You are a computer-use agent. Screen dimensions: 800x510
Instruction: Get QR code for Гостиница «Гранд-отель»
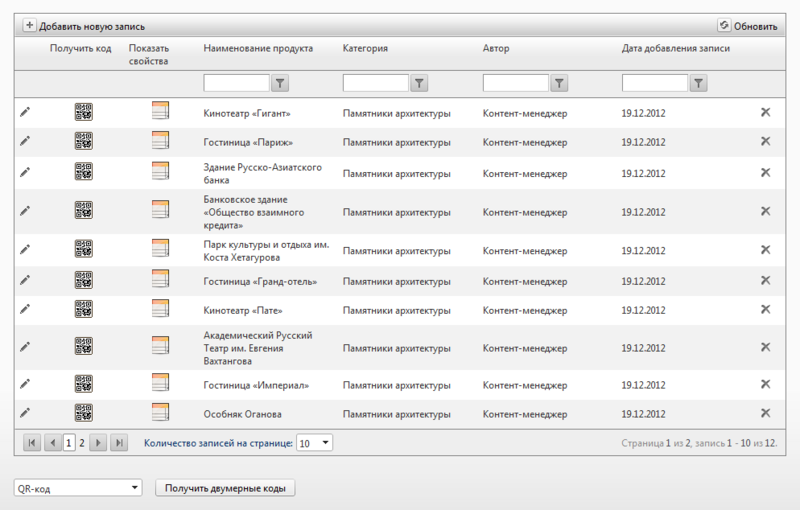[84, 279]
